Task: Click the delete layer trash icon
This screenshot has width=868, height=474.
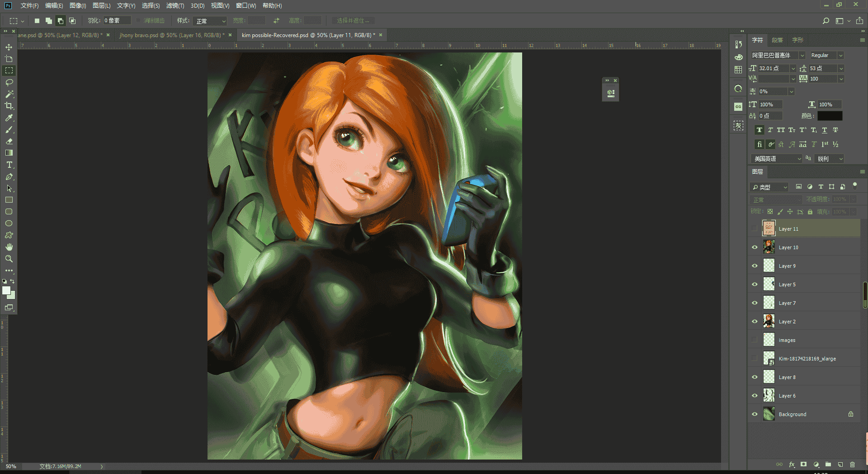Action: 852,465
